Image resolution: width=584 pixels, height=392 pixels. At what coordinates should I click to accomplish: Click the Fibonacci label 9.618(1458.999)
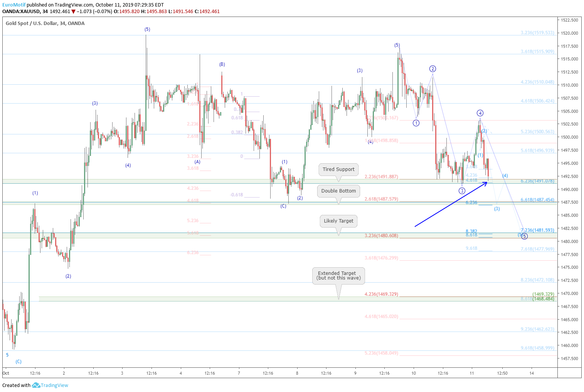pyautogui.click(x=537, y=348)
